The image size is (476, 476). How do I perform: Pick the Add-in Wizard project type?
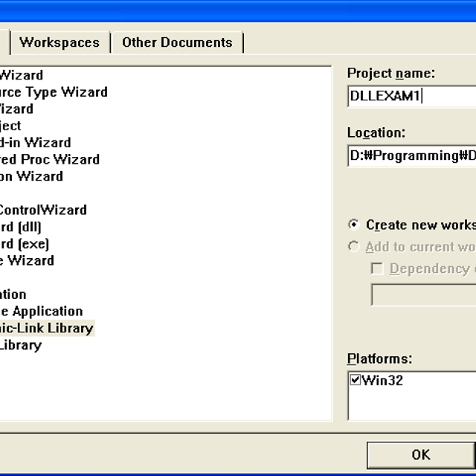coord(36,143)
